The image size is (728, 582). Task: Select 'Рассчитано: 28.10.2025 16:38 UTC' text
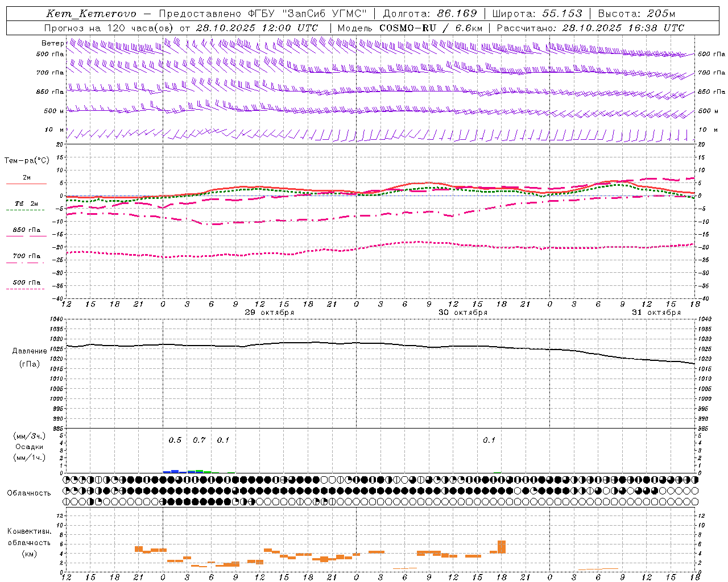(x=590, y=28)
